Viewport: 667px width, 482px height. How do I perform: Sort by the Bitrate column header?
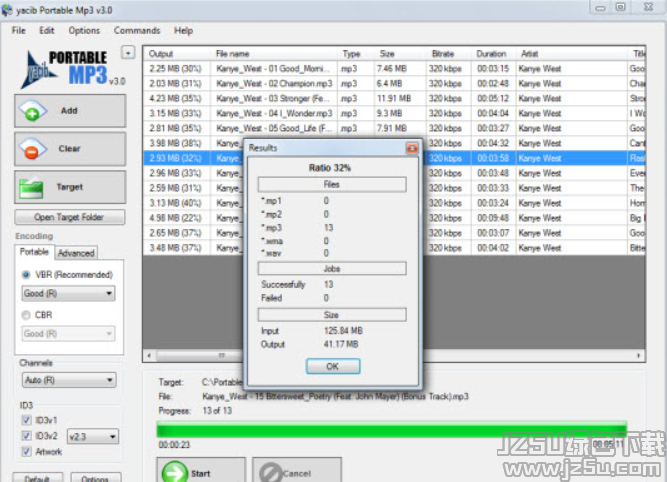pyautogui.click(x=449, y=54)
